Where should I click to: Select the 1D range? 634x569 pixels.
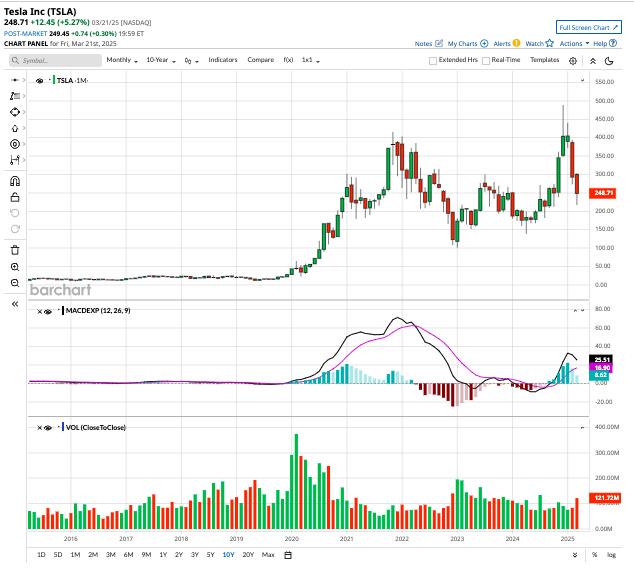coord(41,555)
